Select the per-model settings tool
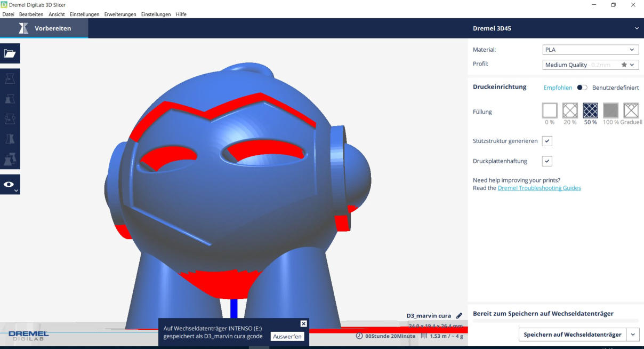Image resolution: width=644 pixels, height=349 pixels. (10, 158)
